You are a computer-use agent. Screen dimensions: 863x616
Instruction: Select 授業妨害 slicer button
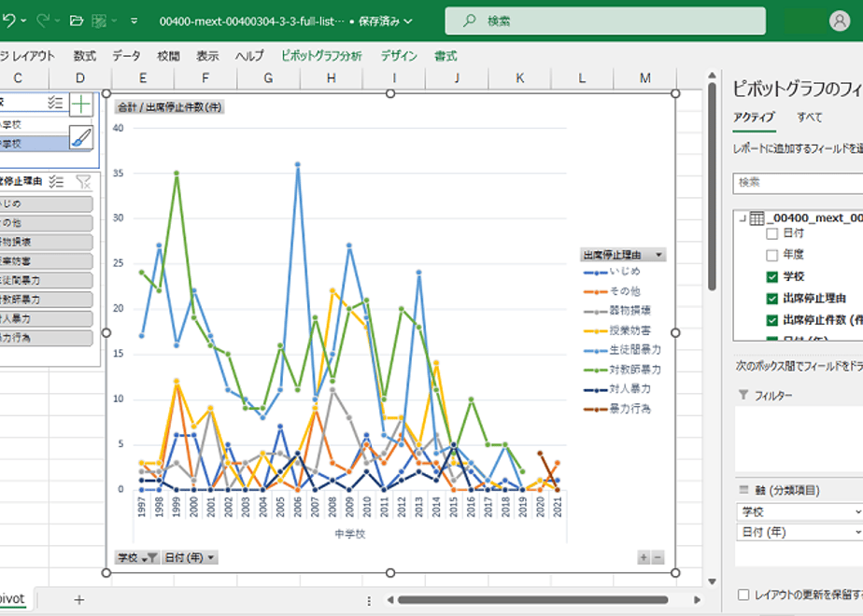coord(47,261)
